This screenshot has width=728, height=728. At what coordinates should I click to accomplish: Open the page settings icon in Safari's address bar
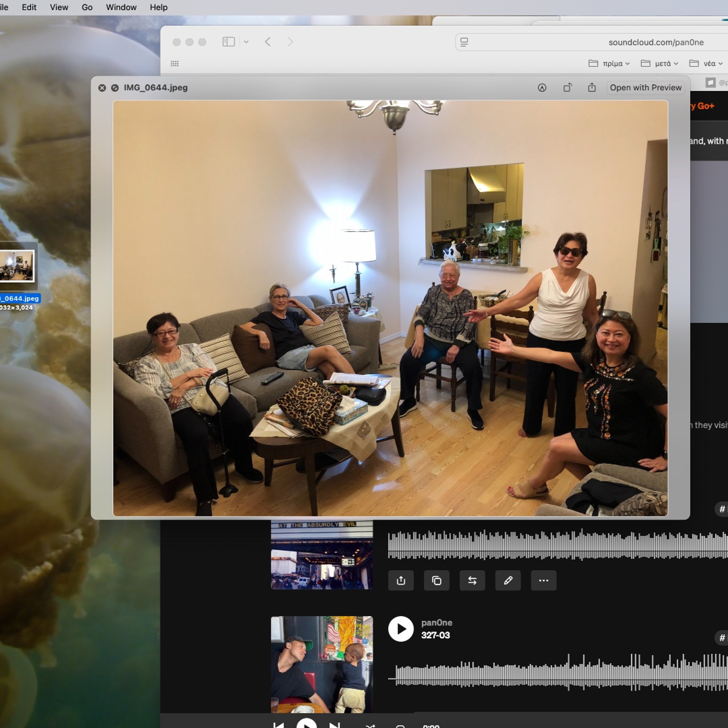point(464,42)
